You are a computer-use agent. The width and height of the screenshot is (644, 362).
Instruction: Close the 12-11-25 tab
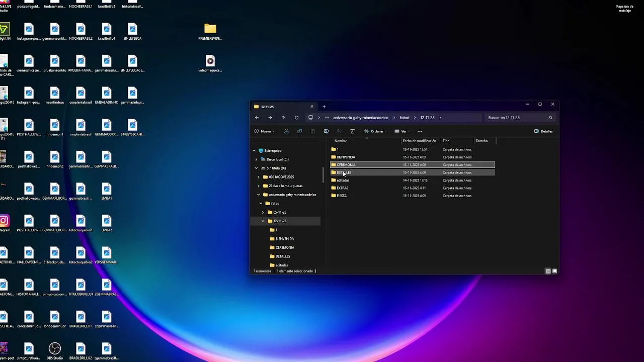[311, 107]
